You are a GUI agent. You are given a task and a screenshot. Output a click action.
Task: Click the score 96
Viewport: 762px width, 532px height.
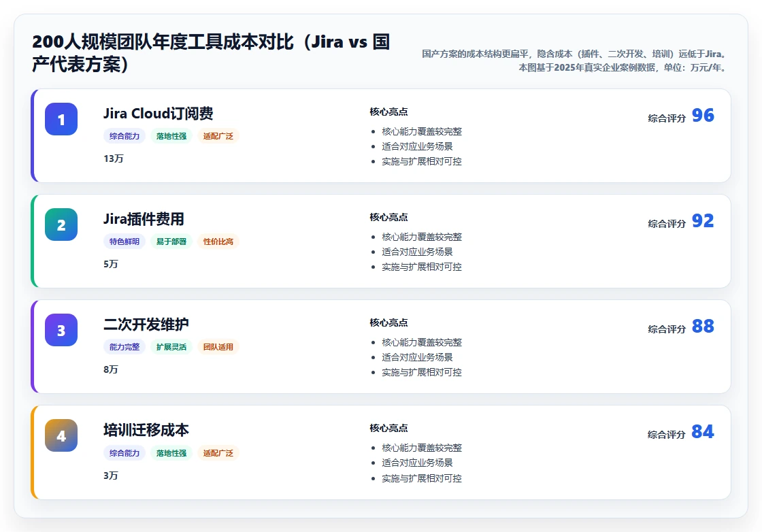click(x=703, y=115)
